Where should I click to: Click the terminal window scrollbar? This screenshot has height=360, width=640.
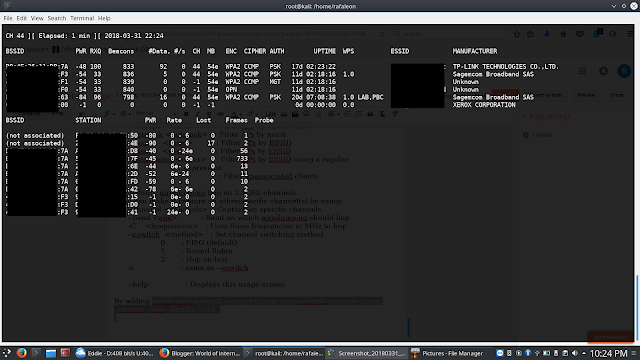point(637,308)
